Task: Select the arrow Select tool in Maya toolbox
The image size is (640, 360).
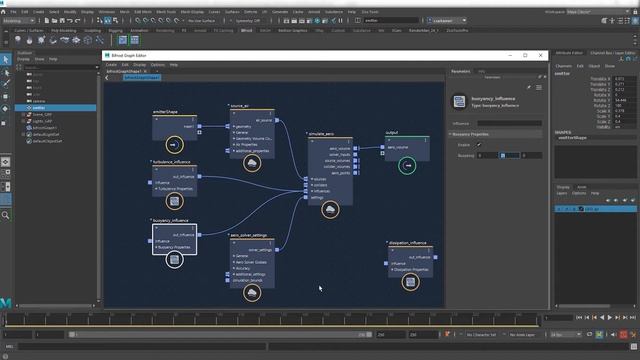Action: 6,60
